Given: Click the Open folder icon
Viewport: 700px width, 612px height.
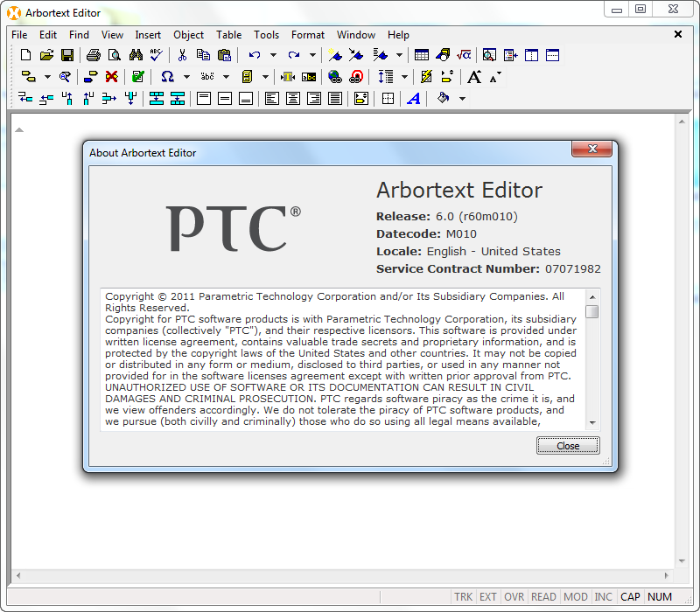Looking at the screenshot, I should [x=46, y=55].
